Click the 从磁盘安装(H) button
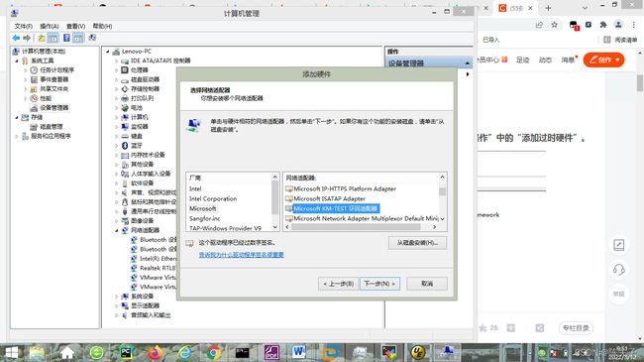644x362 pixels. coord(417,243)
